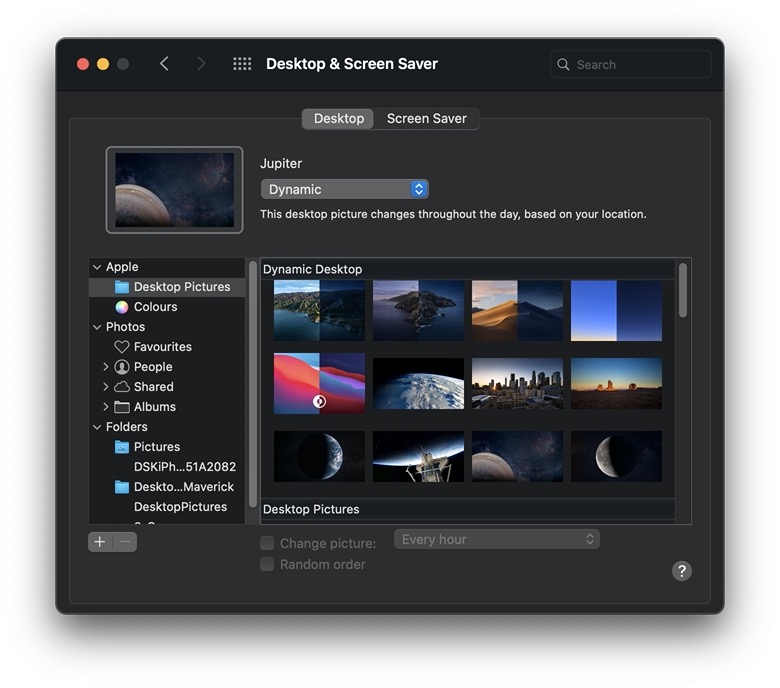Screen dimensions: 780x688
Task: Select the city skyline wallpaper
Action: tap(517, 384)
